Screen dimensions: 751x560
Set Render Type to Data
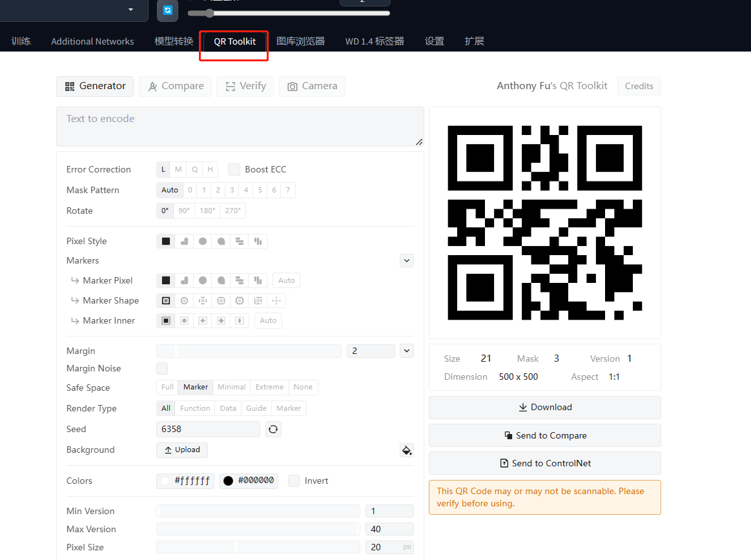pos(228,408)
